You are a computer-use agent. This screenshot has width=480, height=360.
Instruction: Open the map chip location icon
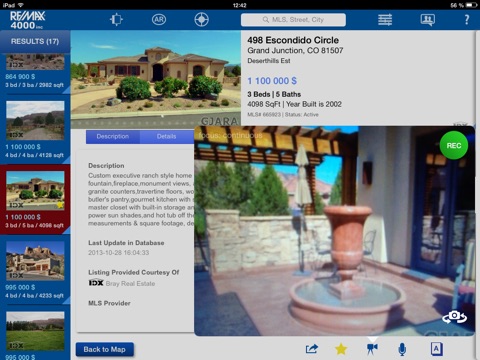(x=116, y=20)
